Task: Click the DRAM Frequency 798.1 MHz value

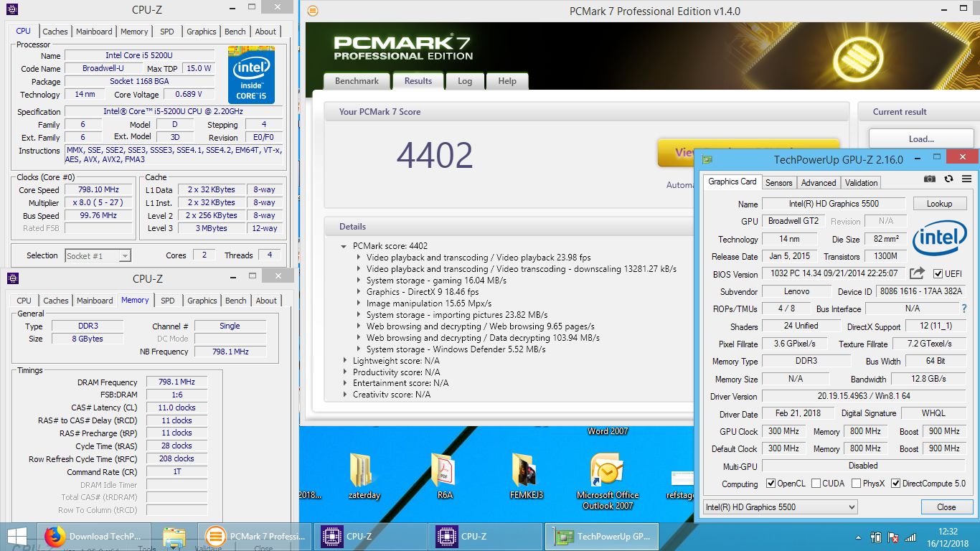Action: click(176, 382)
